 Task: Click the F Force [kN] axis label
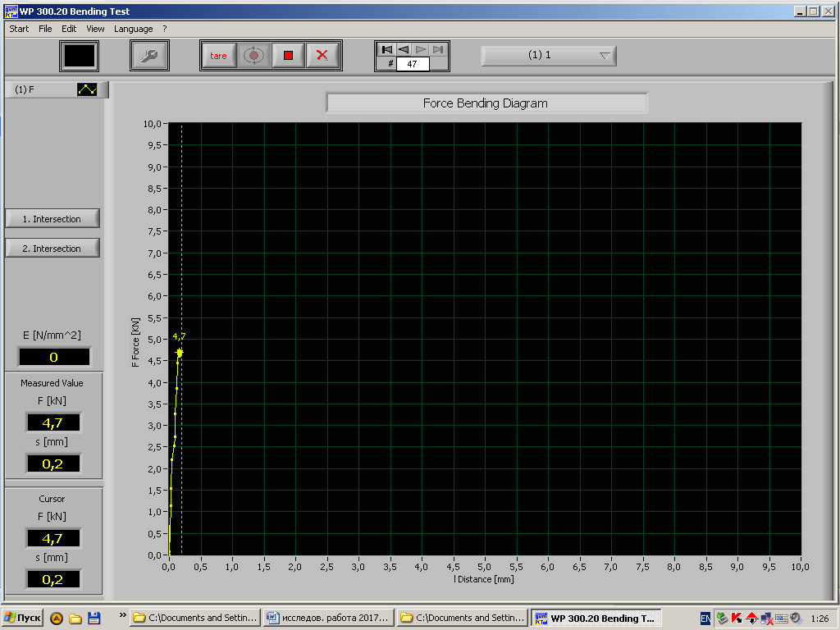(135, 342)
